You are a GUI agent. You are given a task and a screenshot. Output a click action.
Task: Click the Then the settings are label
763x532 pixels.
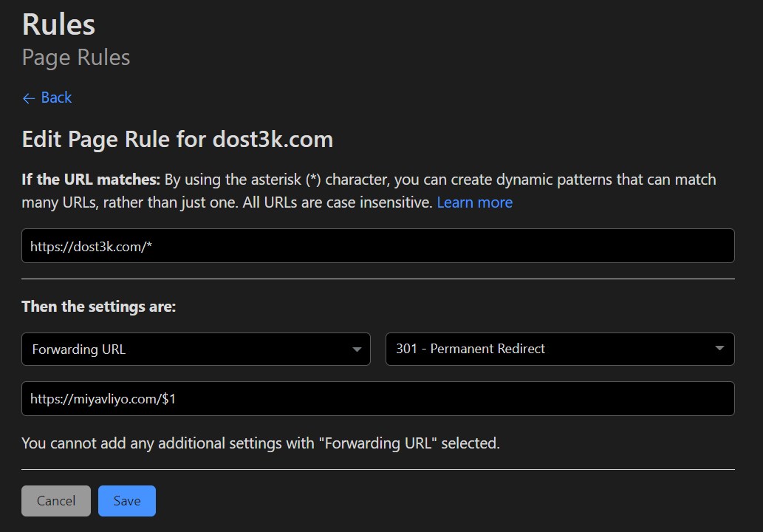99,307
